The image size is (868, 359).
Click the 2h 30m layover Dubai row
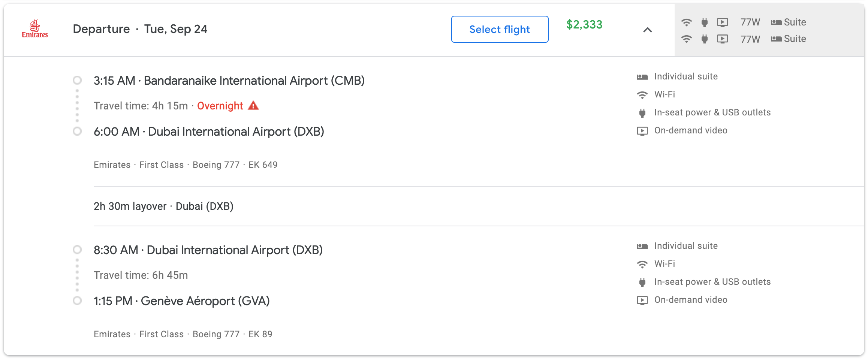coord(163,206)
